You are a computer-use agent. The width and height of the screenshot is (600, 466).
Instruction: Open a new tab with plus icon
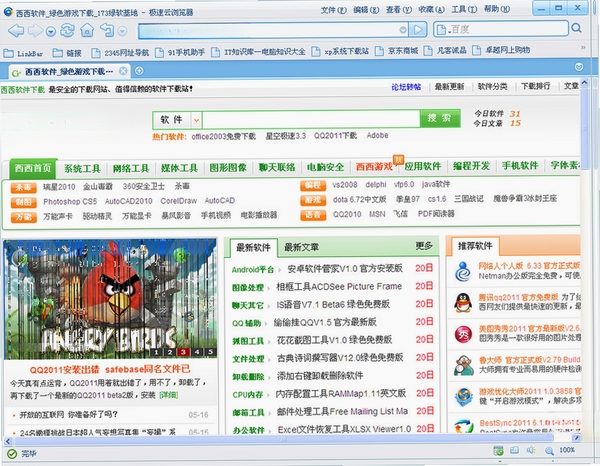139,71
